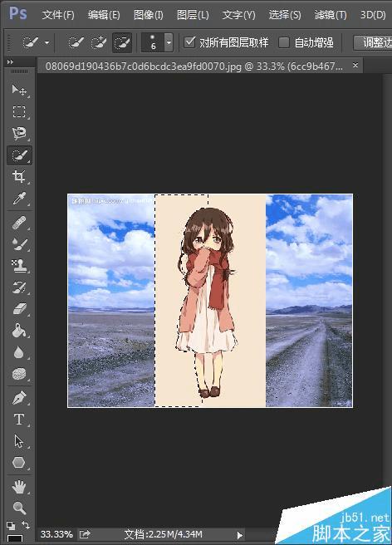The width and height of the screenshot is (392, 545).
Task: Open the 文字(Y) menu
Action: [x=238, y=15]
